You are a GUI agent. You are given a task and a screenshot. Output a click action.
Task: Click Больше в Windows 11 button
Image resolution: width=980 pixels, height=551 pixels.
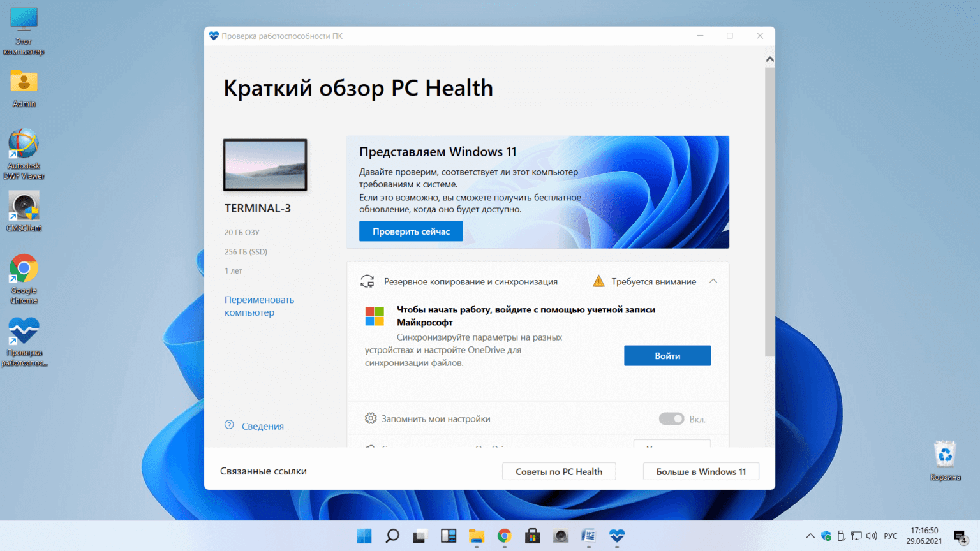coord(701,471)
